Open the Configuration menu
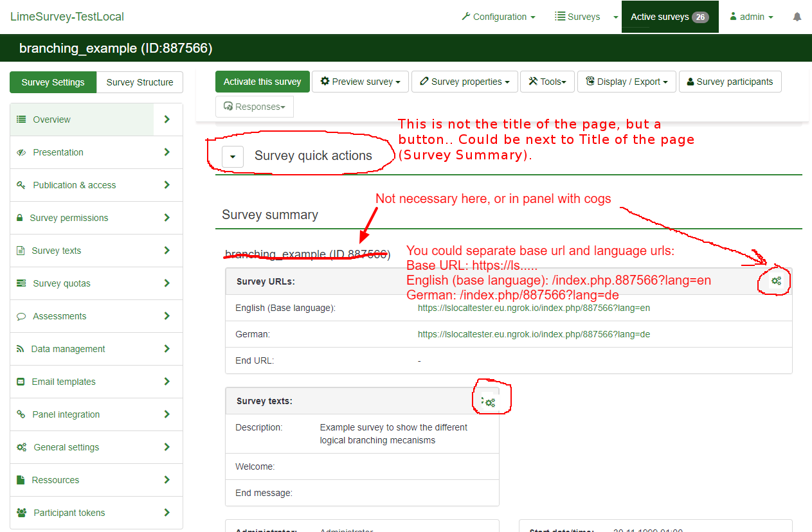Image resolution: width=812 pixels, height=532 pixels. point(498,17)
